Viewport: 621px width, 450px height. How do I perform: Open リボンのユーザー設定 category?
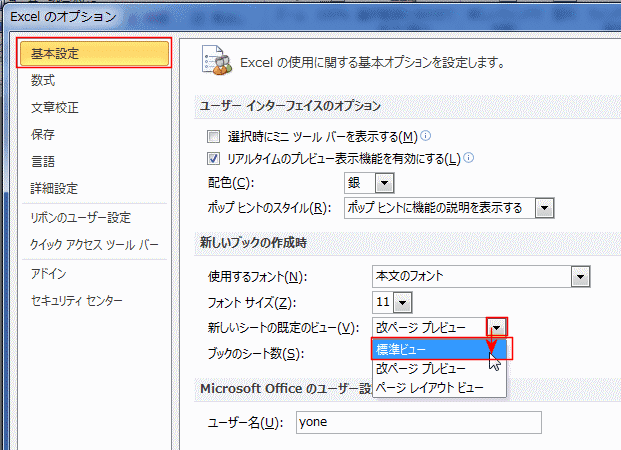click(x=80, y=217)
